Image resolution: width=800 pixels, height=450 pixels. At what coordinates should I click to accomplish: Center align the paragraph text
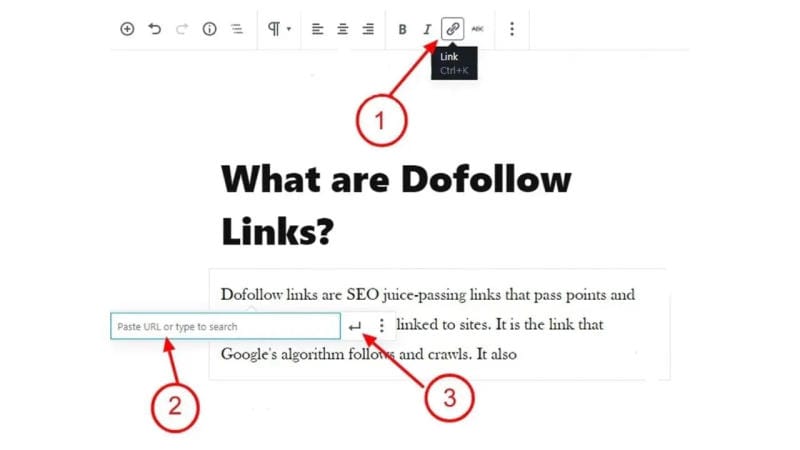(x=343, y=29)
